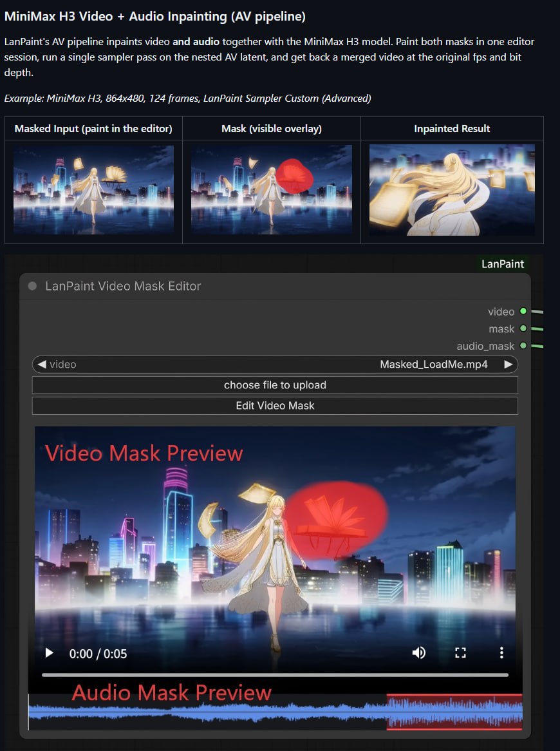Click the mask output socket
560x751 pixels.
point(523,328)
